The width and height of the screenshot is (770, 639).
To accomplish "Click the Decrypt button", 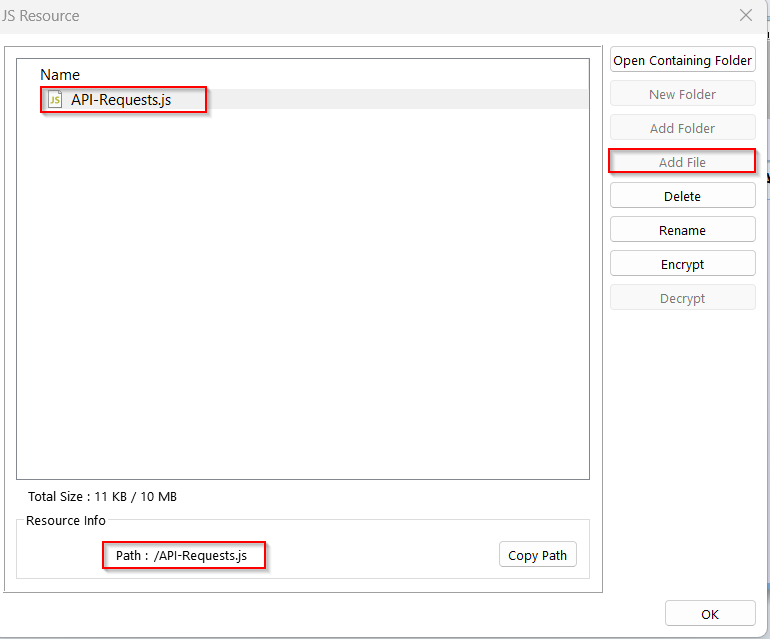I will pyautogui.click(x=682, y=298).
